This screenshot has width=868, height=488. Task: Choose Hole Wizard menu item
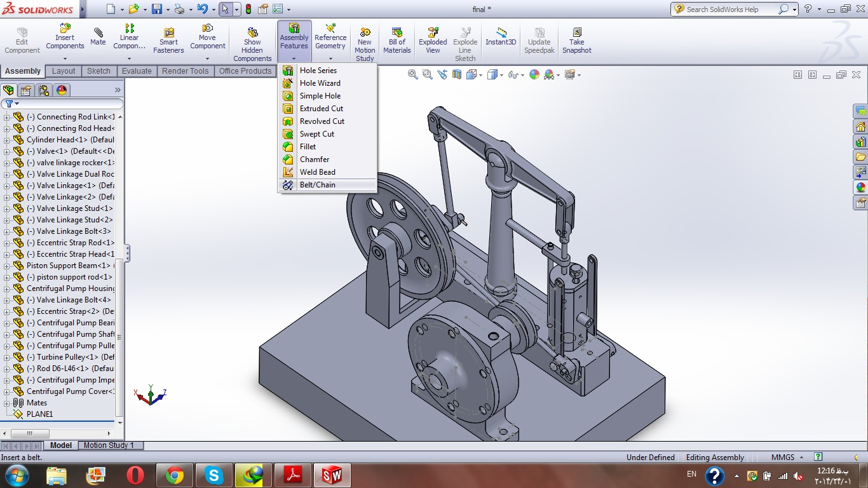point(327,83)
